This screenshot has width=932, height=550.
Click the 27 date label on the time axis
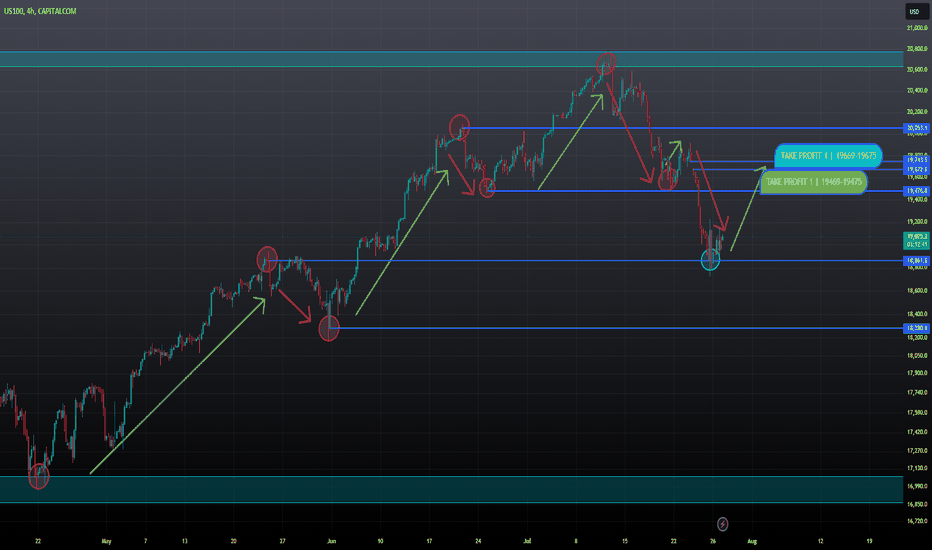coord(282,541)
